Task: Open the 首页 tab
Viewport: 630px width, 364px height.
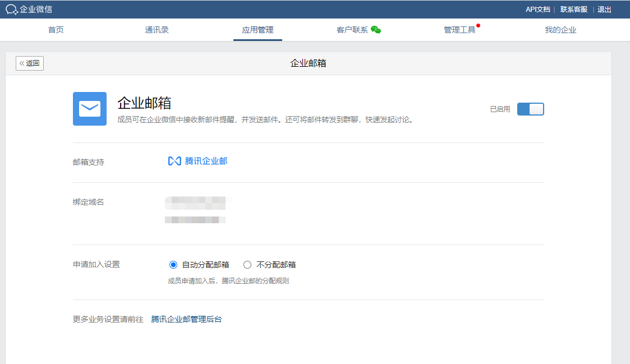Action: pyautogui.click(x=56, y=30)
